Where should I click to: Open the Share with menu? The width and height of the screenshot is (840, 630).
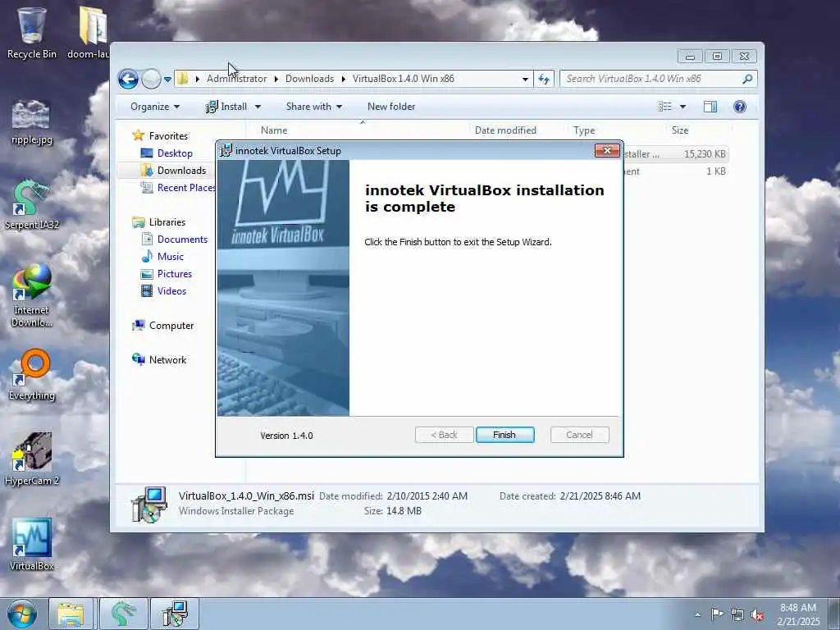[x=314, y=107]
